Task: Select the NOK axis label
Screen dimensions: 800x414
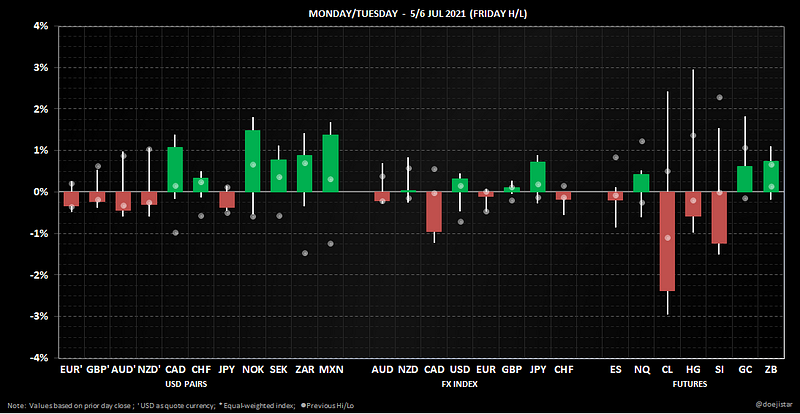Action: coord(253,369)
